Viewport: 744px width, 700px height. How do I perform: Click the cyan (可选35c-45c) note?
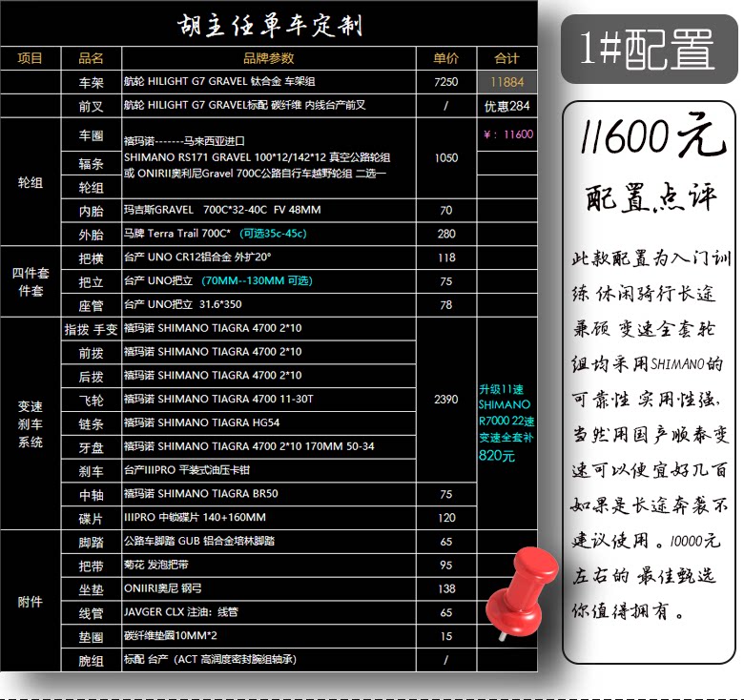point(274,234)
